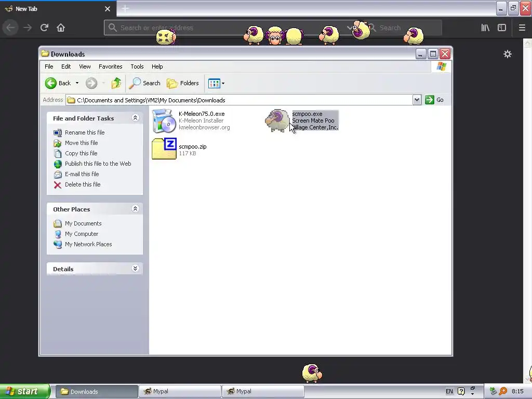532x399 pixels.
Task: Click browser Reload button
Action: point(44,28)
